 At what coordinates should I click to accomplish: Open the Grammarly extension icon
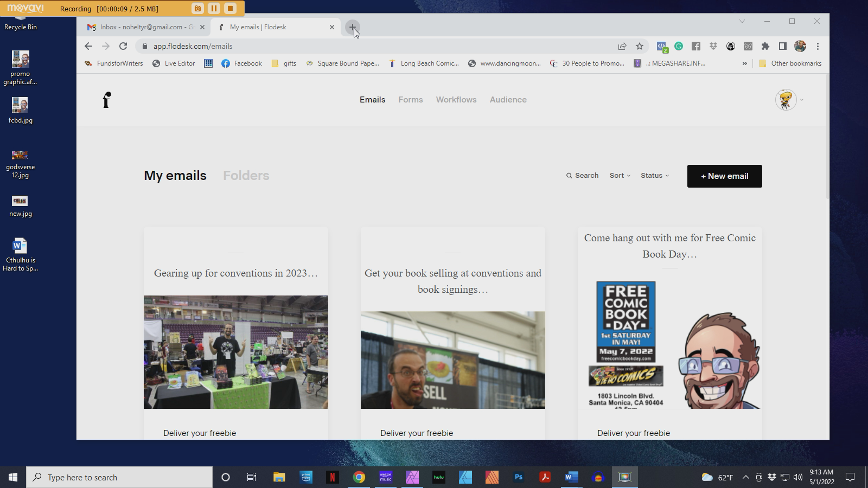tap(679, 47)
